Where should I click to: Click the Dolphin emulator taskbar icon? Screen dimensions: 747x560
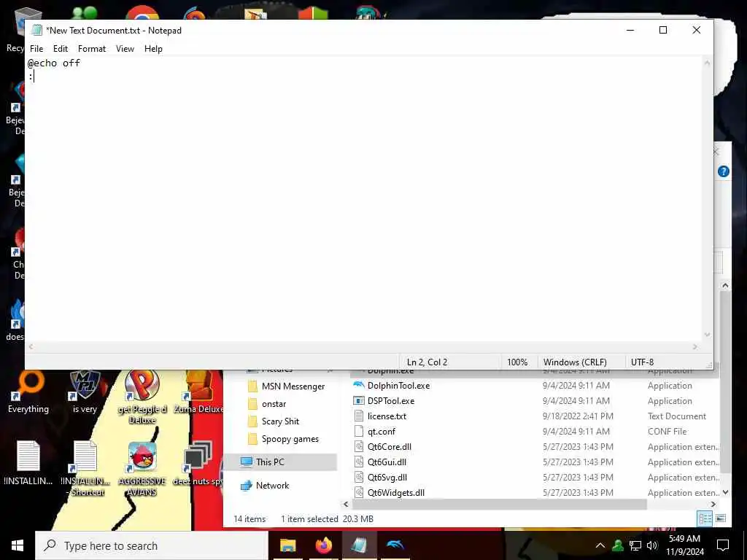(395, 545)
